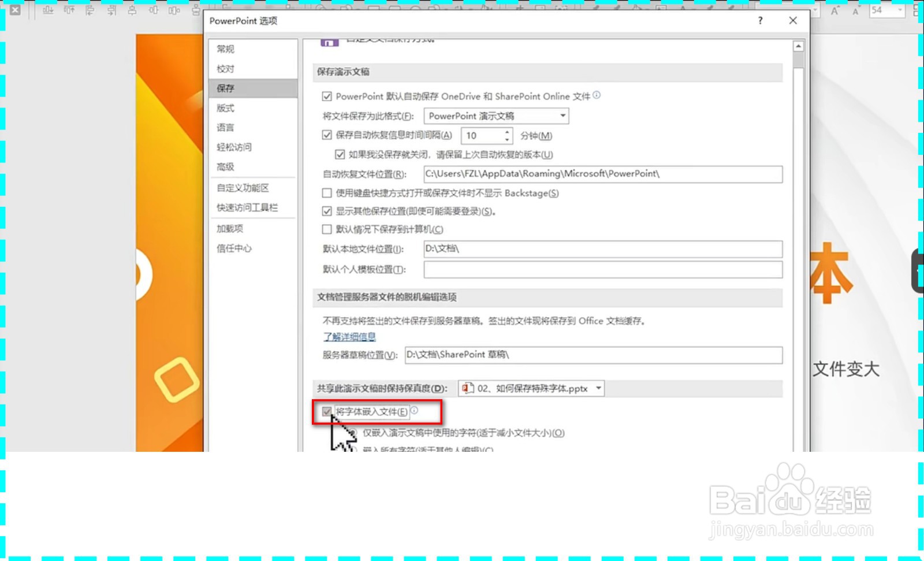Screen dimensions: 924x561
Task: Click the decrease font size icon
Action: pos(856,10)
